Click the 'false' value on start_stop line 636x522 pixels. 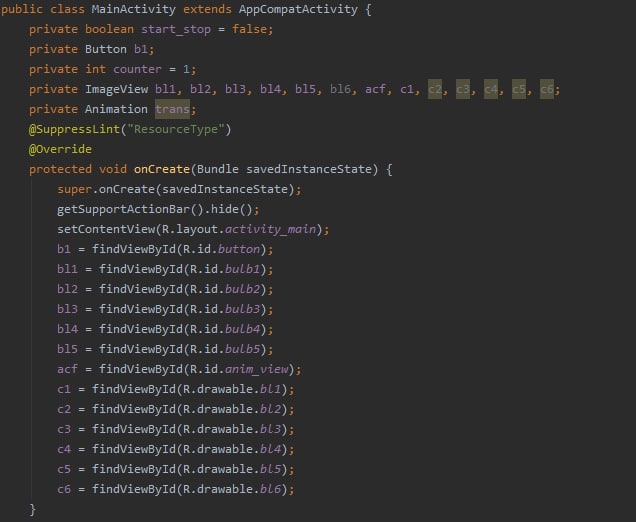(x=249, y=29)
